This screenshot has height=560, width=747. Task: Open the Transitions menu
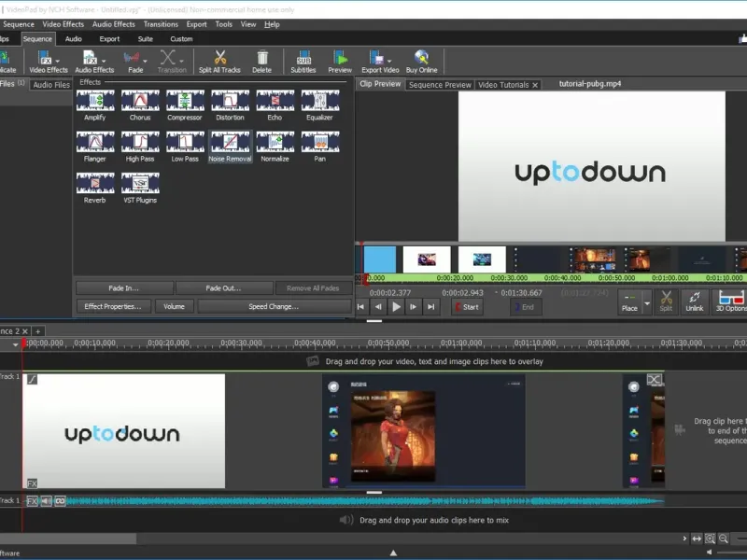[161, 24]
